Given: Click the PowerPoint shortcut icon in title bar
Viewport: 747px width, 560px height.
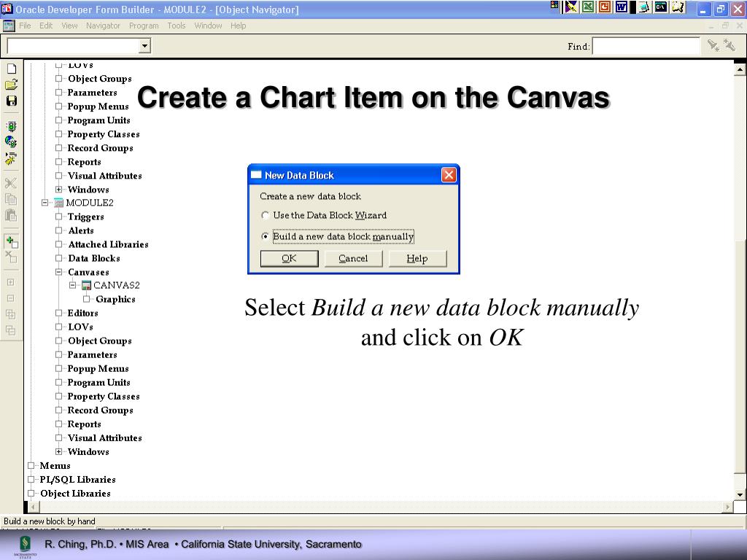Looking at the screenshot, I should 605,7.
